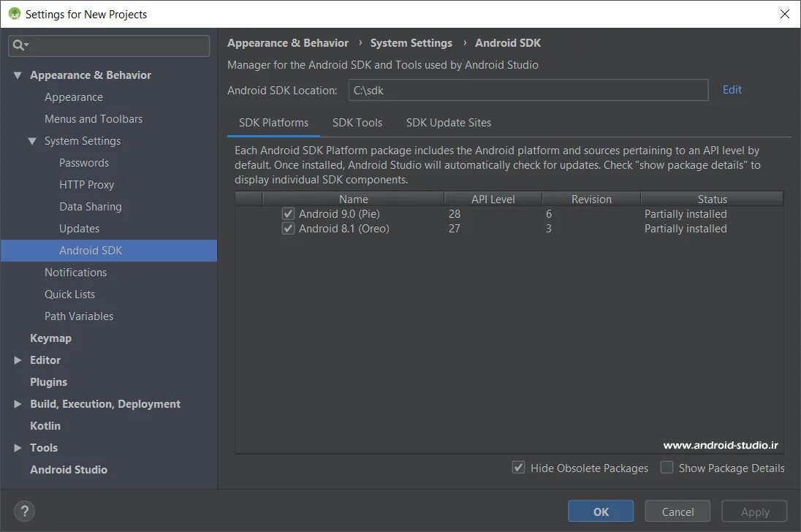Screen dimensions: 801x532
Task: Sort table by Name column header
Action: click(x=354, y=199)
